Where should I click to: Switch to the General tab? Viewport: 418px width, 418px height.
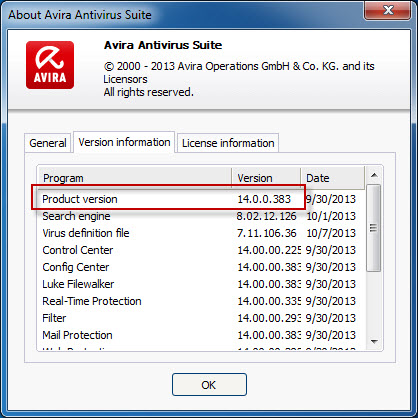[x=48, y=143]
